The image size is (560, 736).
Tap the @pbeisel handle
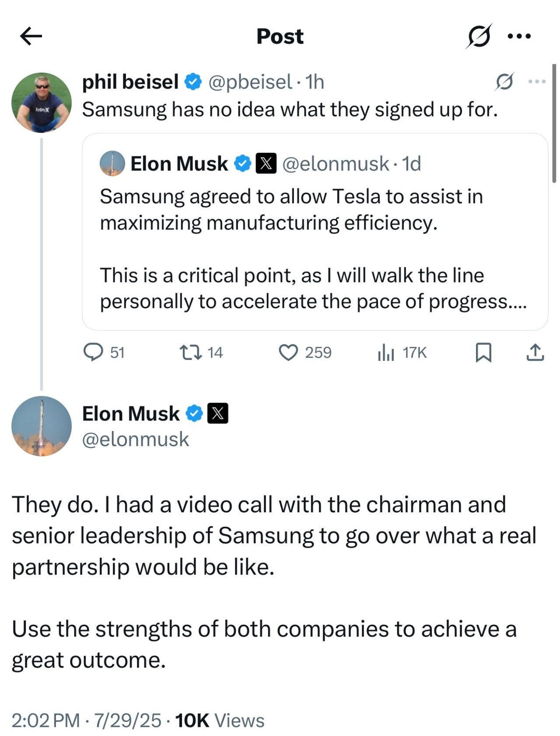click(x=250, y=82)
